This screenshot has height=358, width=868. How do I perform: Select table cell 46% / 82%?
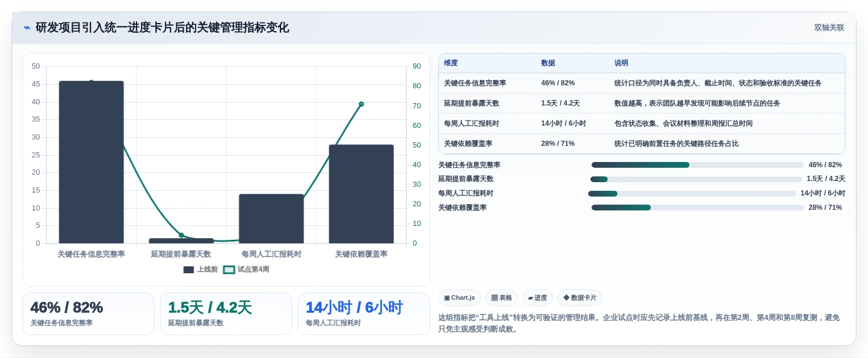558,83
